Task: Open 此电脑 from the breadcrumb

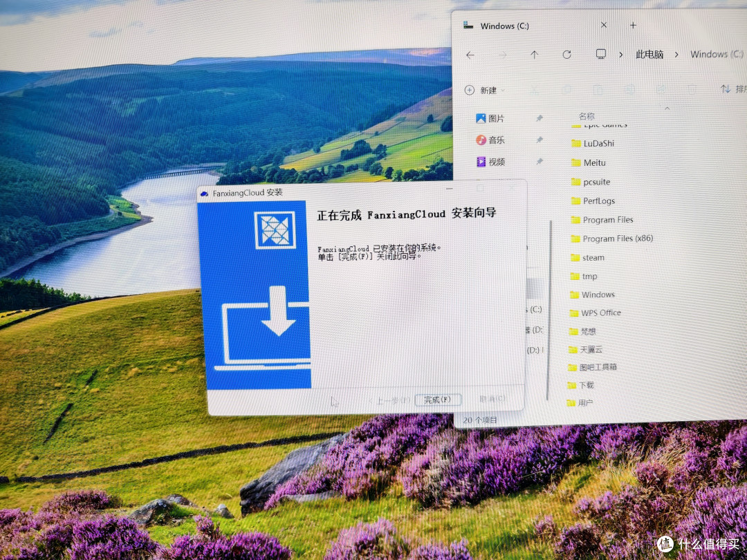Action: pyautogui.click(x=649, y=55)
